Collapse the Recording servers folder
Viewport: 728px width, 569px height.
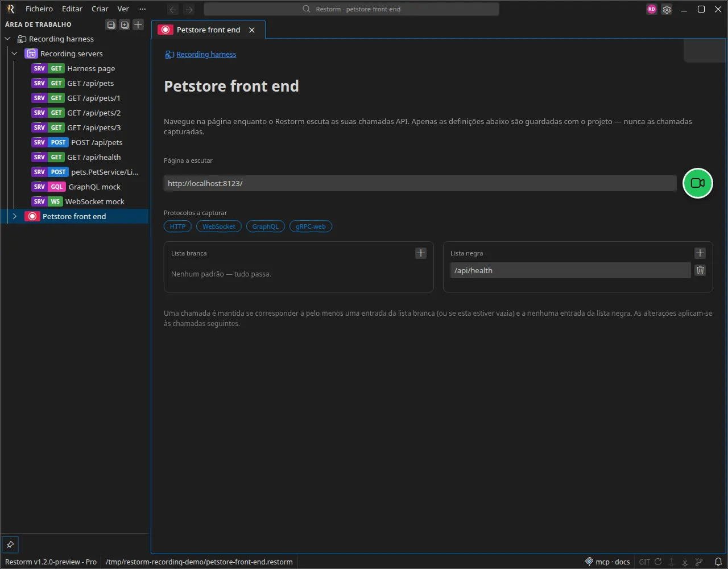[14, 53]
